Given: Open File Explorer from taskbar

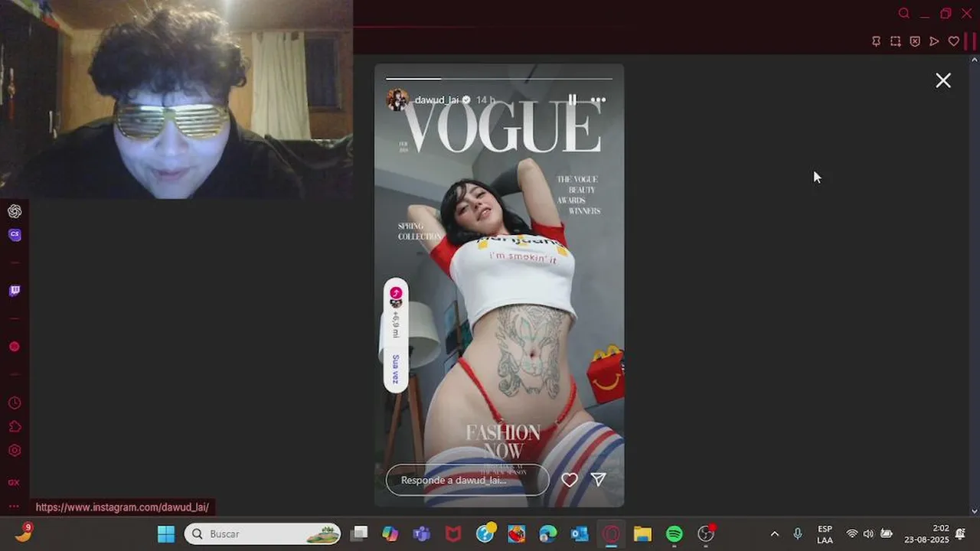Looking at the screenshot, I should point(642,534).
